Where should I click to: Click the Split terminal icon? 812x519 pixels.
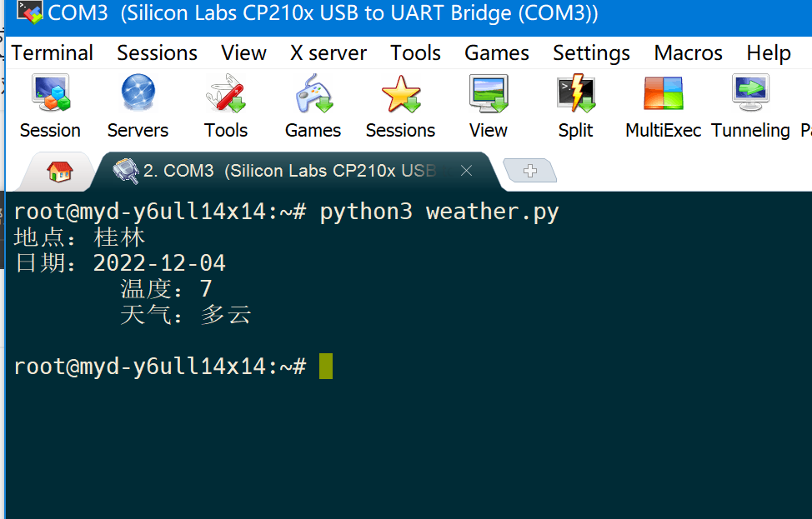point(575,93)
